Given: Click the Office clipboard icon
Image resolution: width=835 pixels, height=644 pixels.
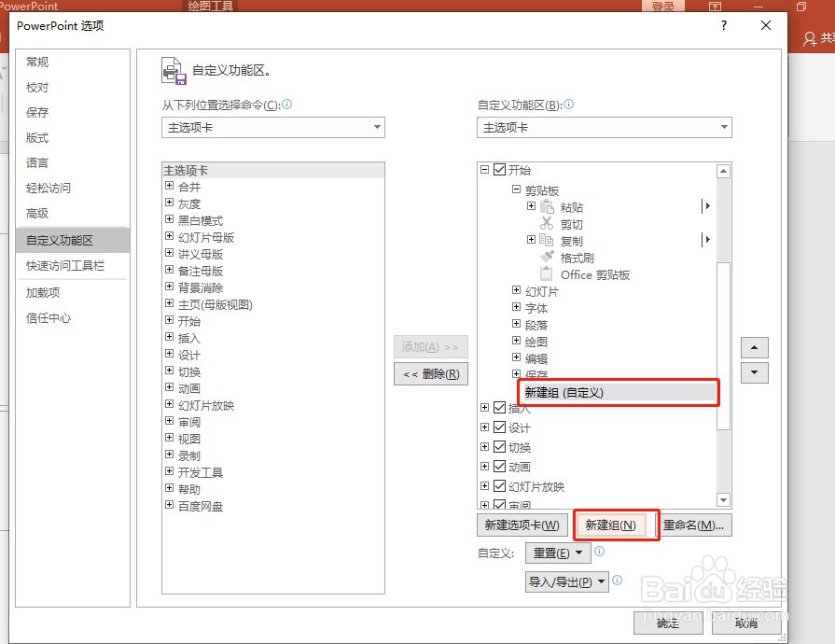Looking at the screenshot, I should (x=547, y=274).
